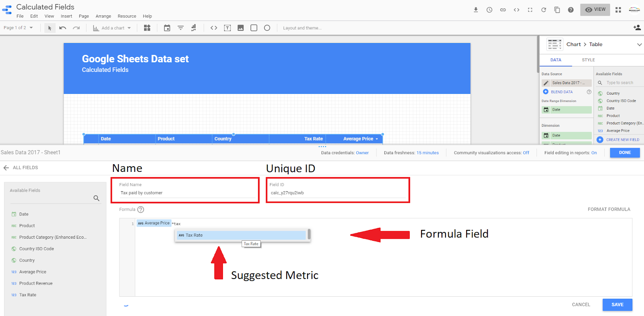This screenshot has width=644, height=316.
Task: Click Average Price column sort arrow
Action: [377, 139]
